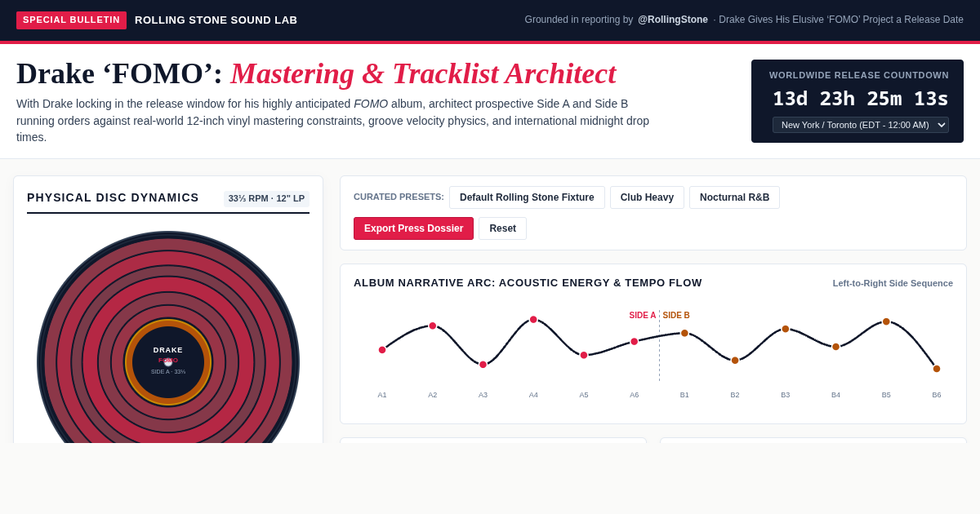Apply the Default Rolling Stone Fixture preset
980x514 pixels.
click(x=527, y=197)
